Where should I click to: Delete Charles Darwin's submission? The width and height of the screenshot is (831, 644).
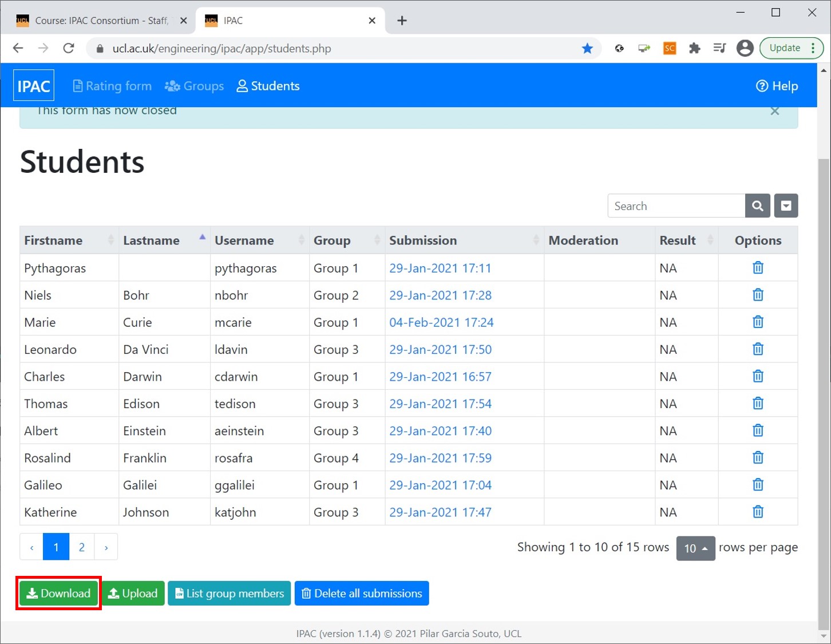tap(758, 376)
